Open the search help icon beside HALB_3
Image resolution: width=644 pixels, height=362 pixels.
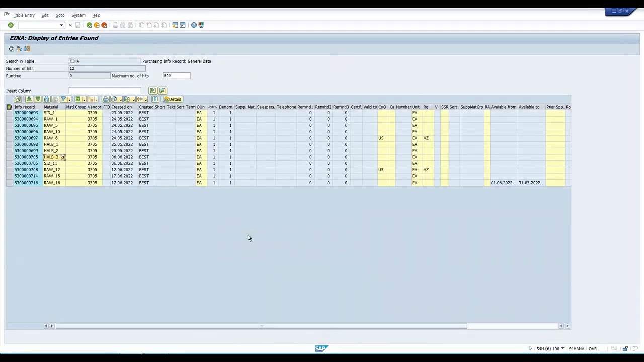63,157
